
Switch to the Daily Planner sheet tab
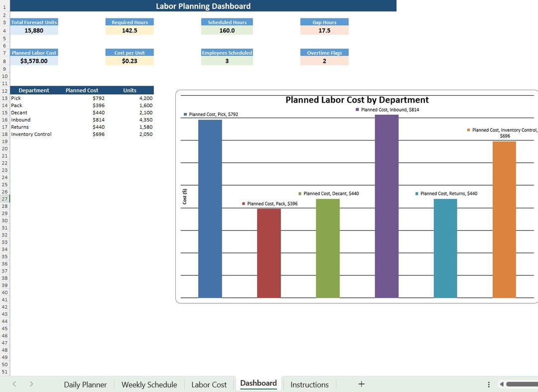click(x=85, y=385)
